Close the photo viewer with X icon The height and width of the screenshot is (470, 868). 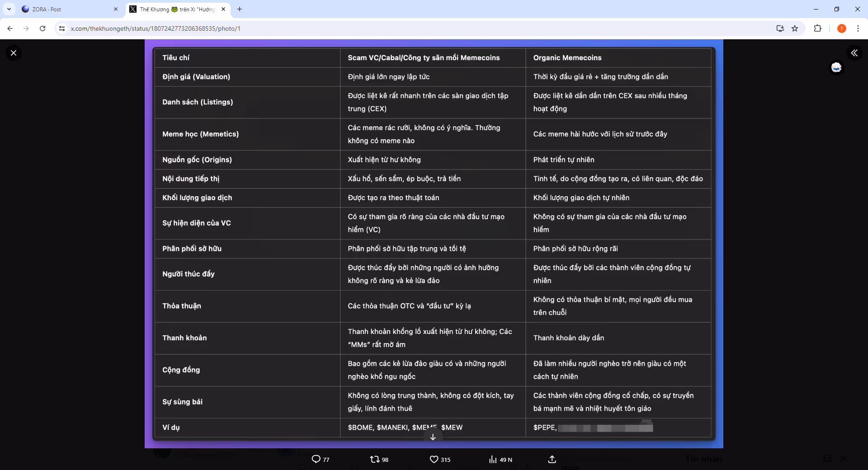[14, 53]
